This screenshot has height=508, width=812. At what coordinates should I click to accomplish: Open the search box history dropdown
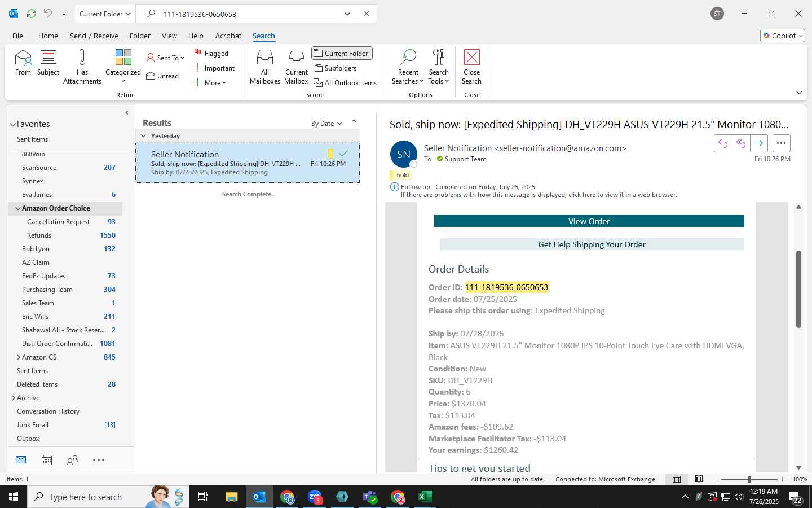pyautogui.click(x=347, y=14)
